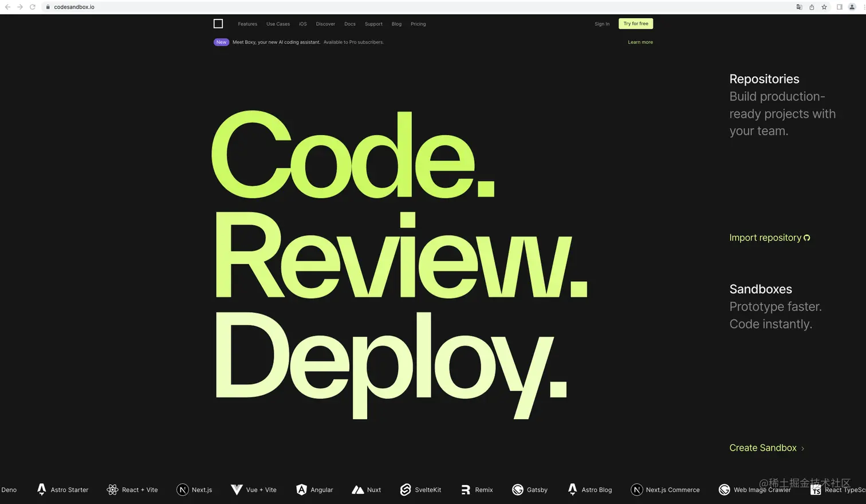
Task: Click the CodeSandbox logo
Action: [218, 23]
